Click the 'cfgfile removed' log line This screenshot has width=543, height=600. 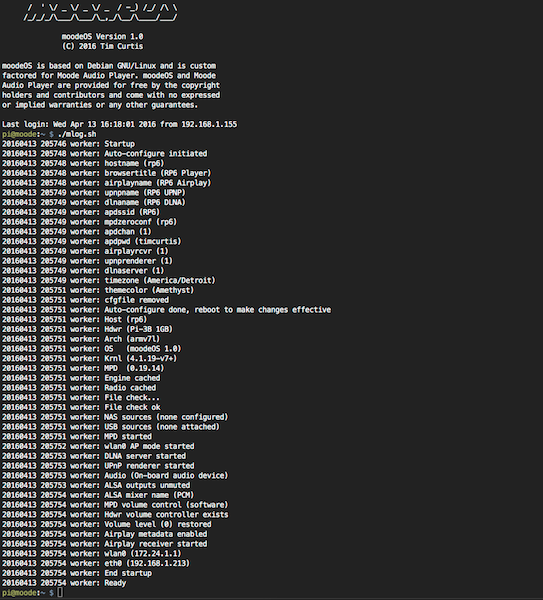coord(85,300)
